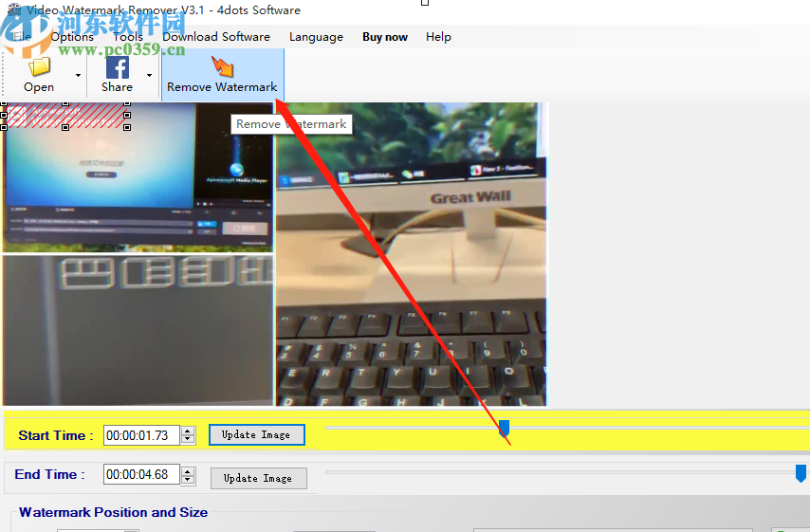
Task: Open the Download Software menu
Action: (216, 37)
